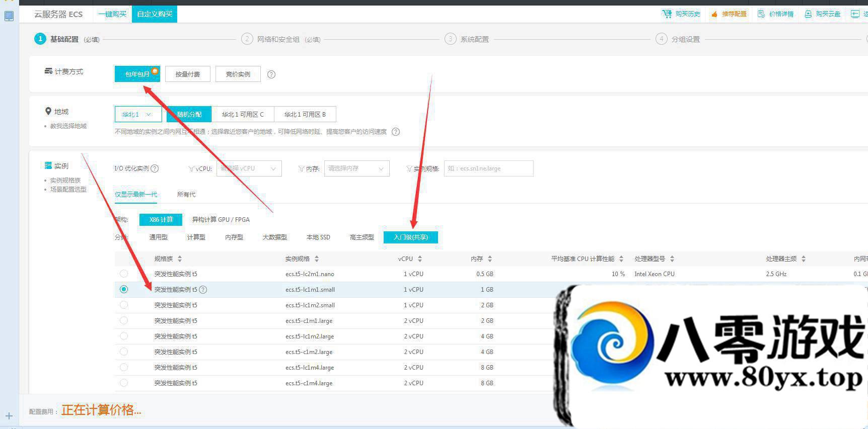The width and height of the screenshot is (868, 429).
Task: Sort by 处理器型号 column arrows
Action: coord(672,259)
